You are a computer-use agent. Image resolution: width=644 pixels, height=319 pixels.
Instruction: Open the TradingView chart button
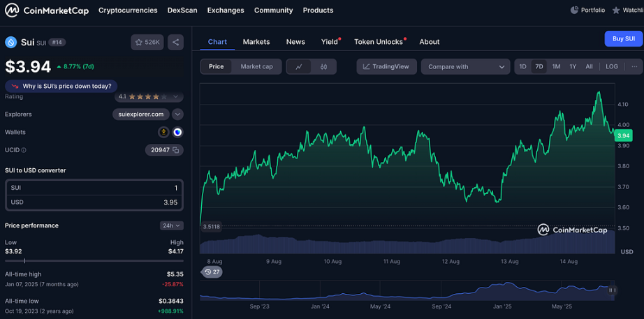coord(386,66)
